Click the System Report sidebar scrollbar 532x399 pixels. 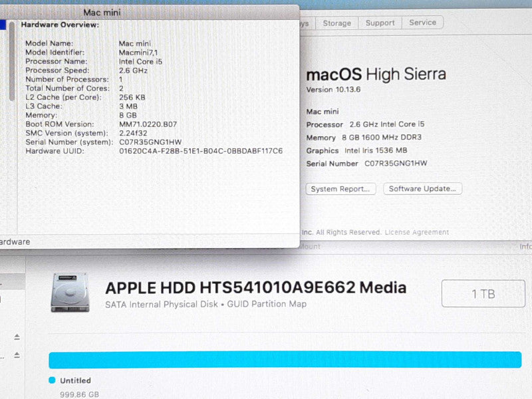click(x=12, y=61)
